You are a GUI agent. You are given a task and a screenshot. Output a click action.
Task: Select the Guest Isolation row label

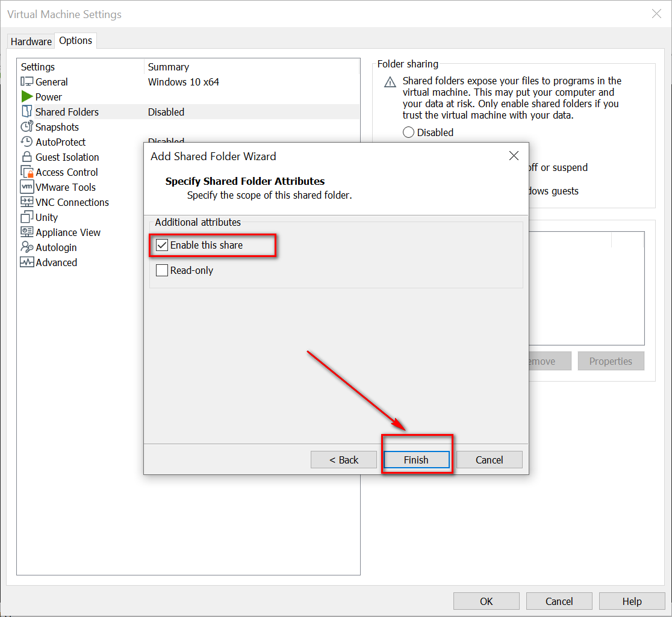point(67,157)
